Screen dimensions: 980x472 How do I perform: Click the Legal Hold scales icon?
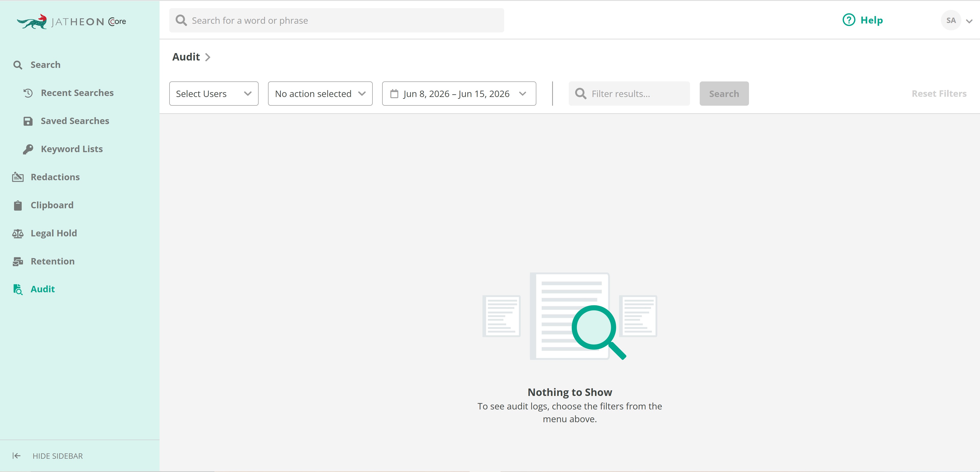18,233
